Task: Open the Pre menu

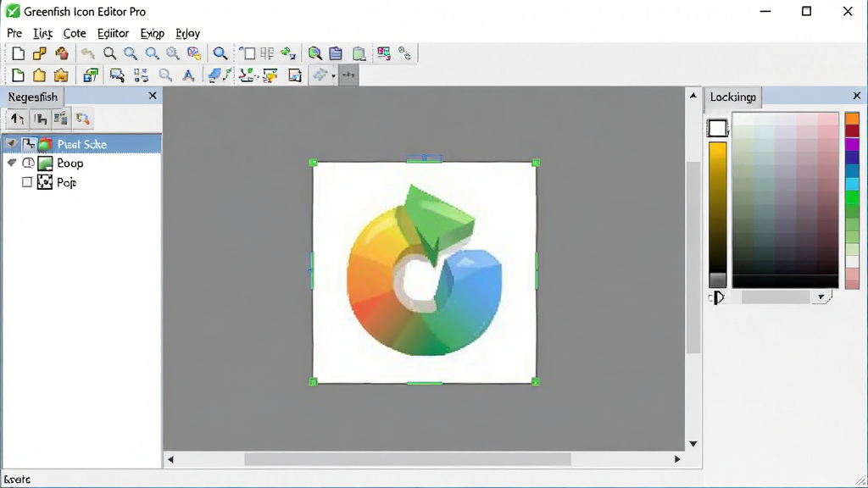Action: tap(14, 33)
